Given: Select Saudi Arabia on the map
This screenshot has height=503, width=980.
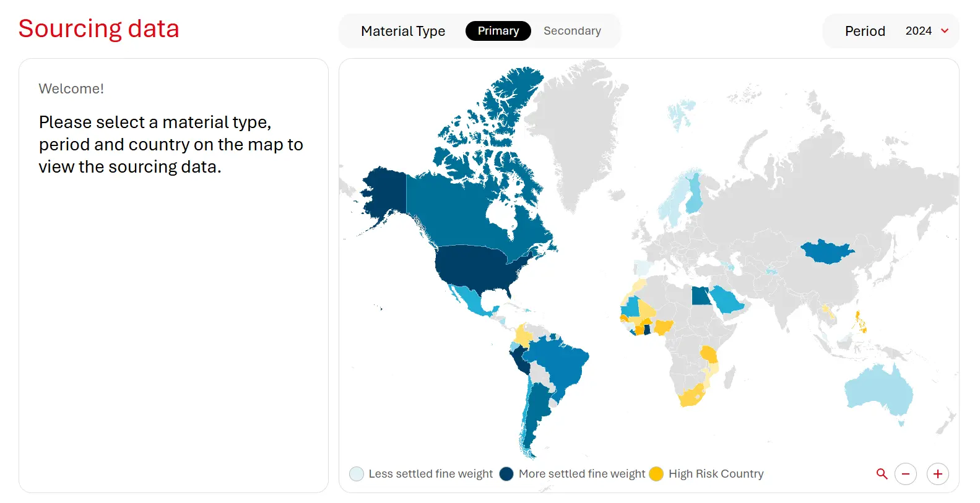Looking at the screenshot, I should (726, 301).
